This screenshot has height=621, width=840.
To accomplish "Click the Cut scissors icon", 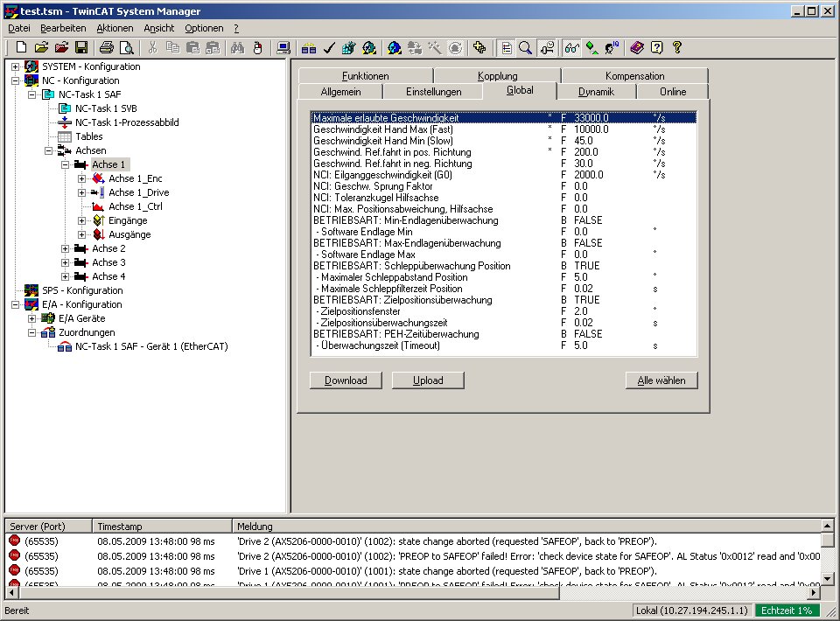I will 152,47.
